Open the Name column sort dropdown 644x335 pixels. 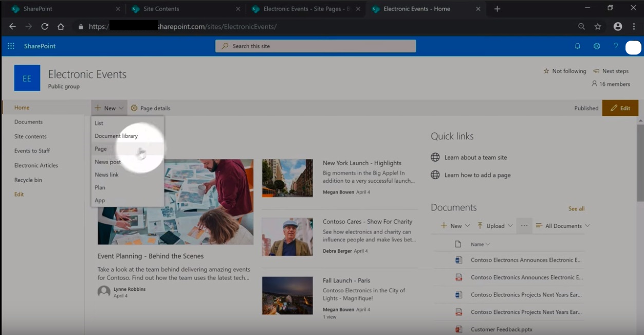[481, 244]
